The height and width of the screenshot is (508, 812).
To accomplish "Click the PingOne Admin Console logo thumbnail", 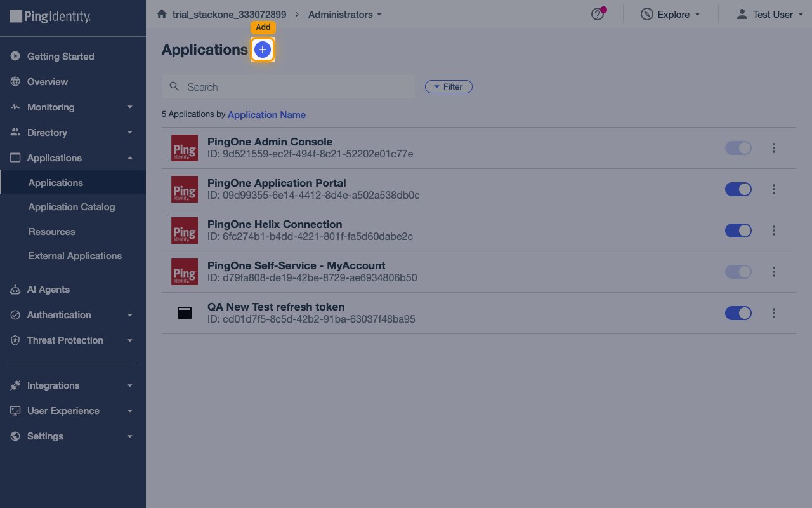I will [185, 148].
